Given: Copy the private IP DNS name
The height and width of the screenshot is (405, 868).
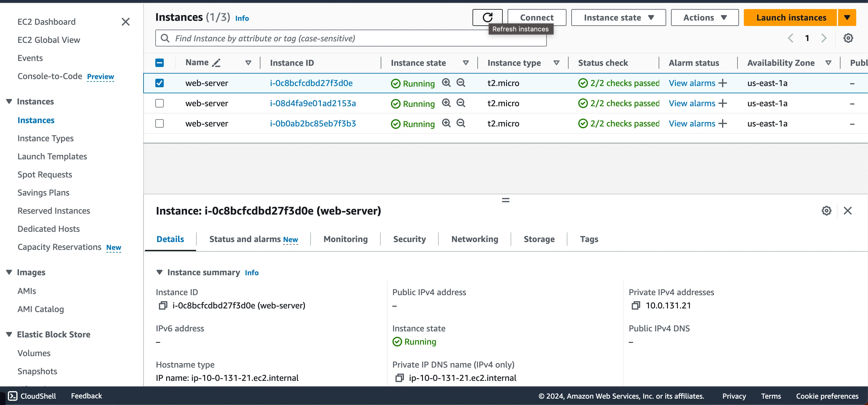Looking at the screenshot, I should pos(399,378).
